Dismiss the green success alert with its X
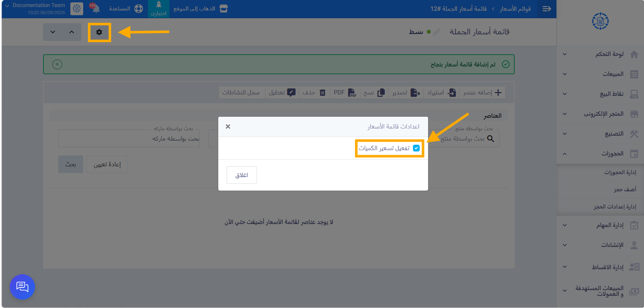 [57, 64]
